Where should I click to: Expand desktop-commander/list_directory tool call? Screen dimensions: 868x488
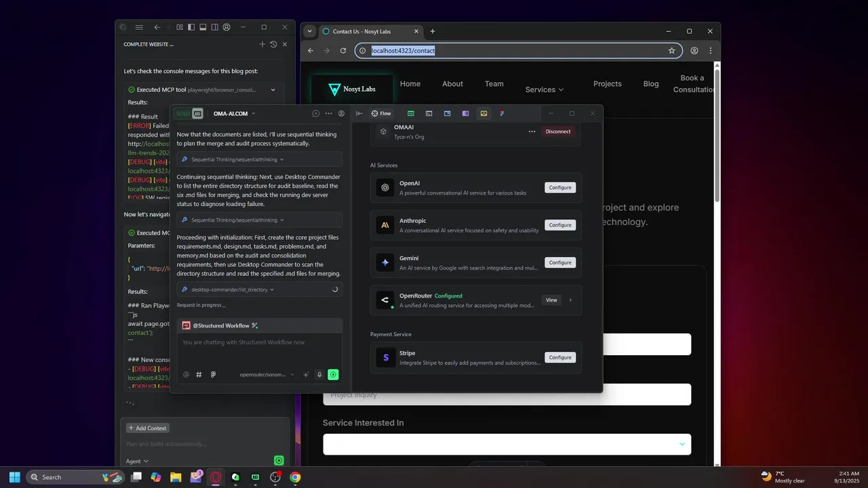[x=260, y=289]
